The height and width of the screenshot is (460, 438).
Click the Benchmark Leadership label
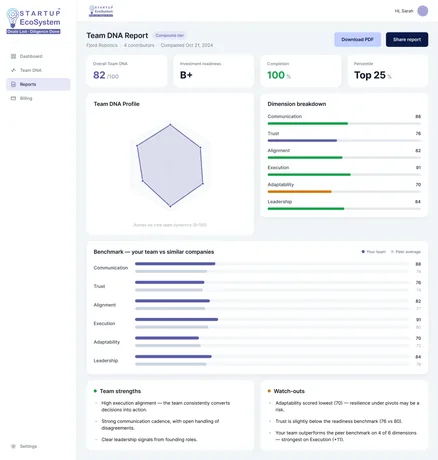106,361
